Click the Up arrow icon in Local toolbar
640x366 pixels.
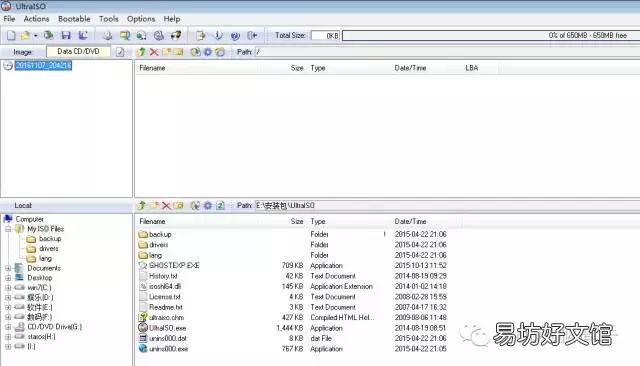pos(142,205)
